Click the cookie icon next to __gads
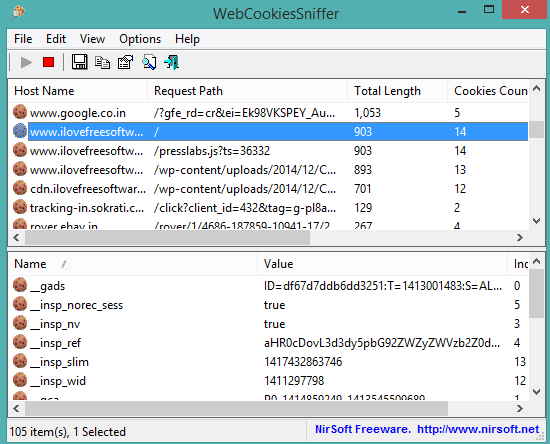The image size is (550, 444). (20, 285)
